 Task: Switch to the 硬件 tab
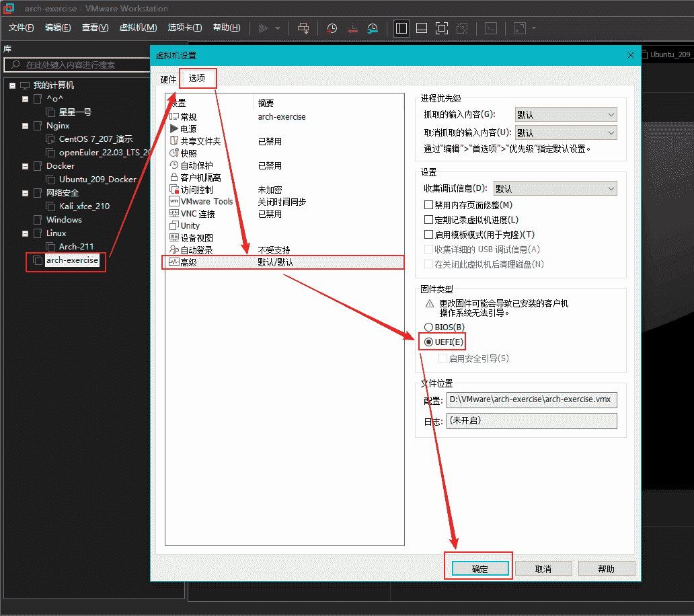[168, 79]
